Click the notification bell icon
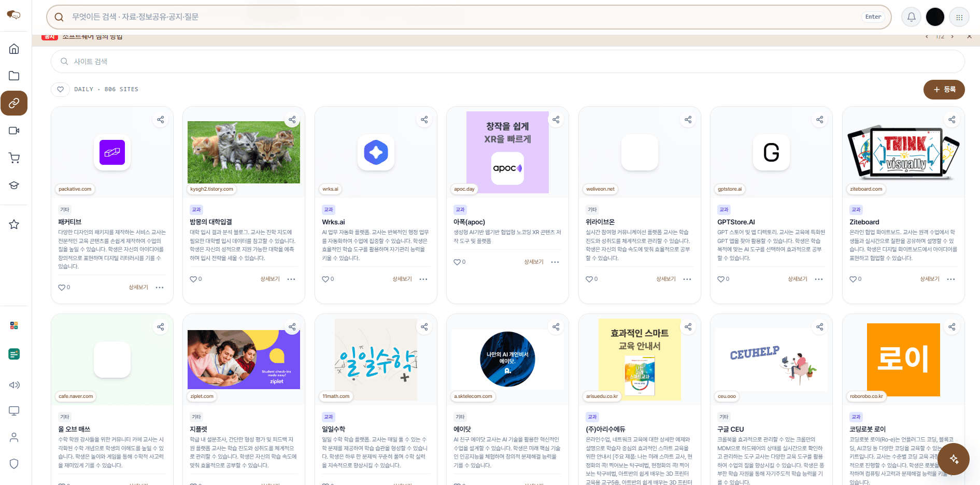 click(912, 17)
